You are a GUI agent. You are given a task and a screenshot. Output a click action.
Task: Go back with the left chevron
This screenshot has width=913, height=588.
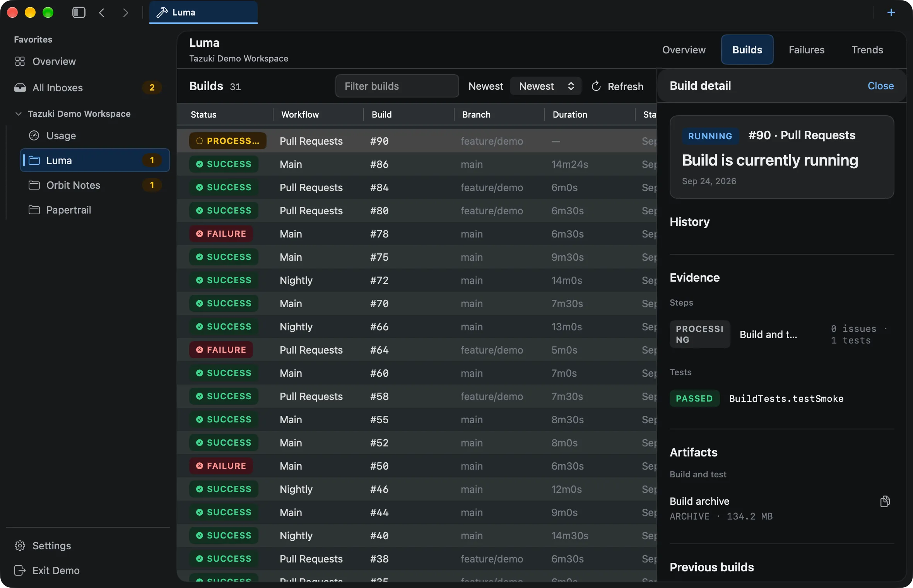pos(102,13)
